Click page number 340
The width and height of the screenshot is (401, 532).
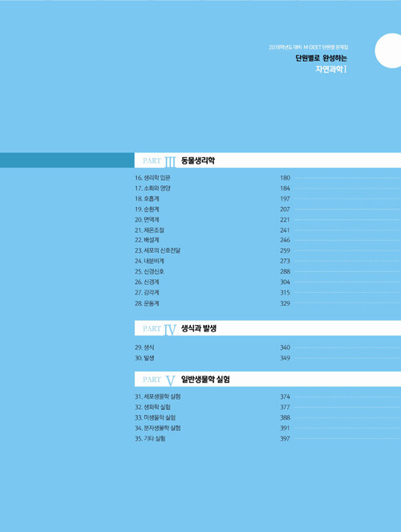[x=285, y=347]
